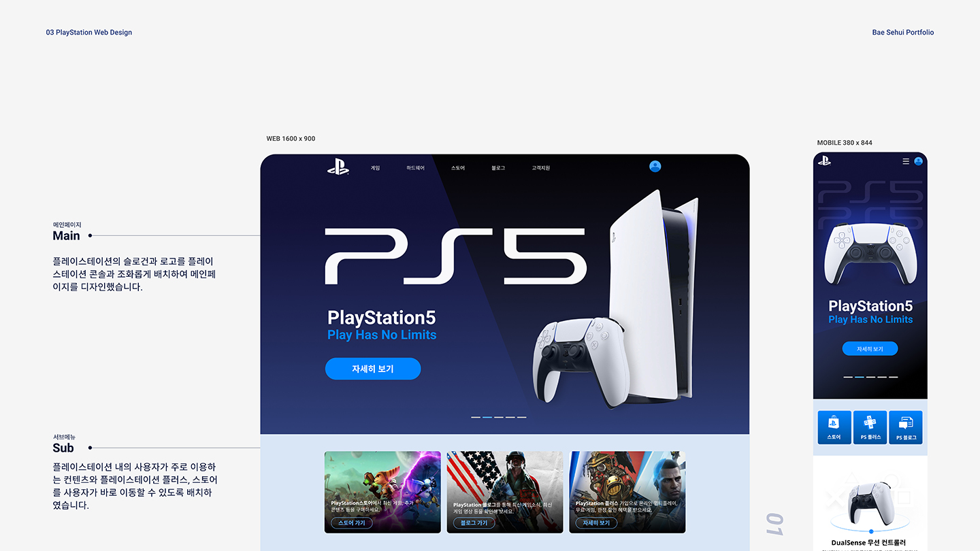
Task: Tap the PlayStation logo in mobile header
Action: [x=824, y=161]
